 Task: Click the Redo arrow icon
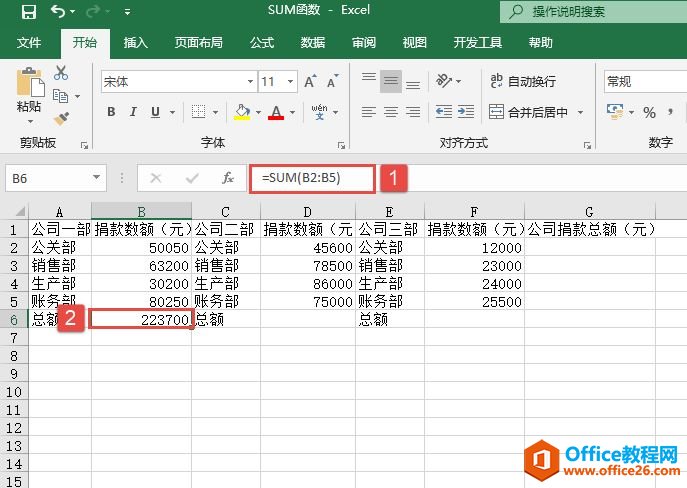point(93,11)
